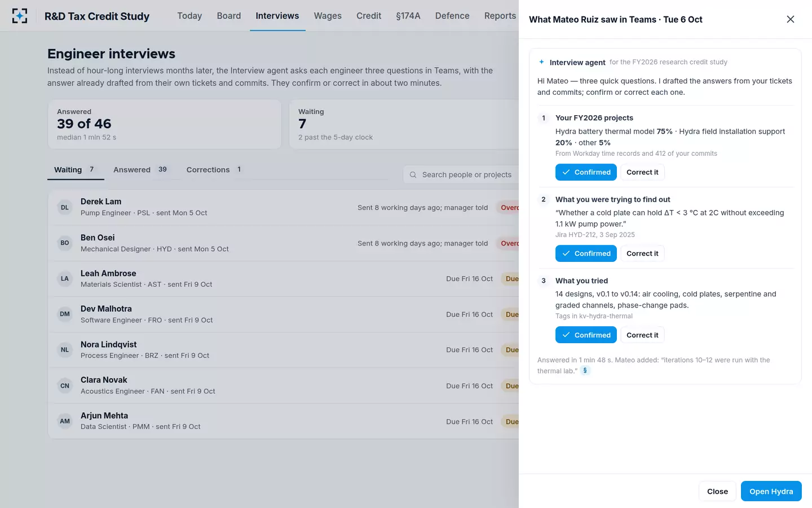812x508 pixels.
Task: Click Nora Lindqvist's NL avatar
Action: pyautogui.click(x=65, y=350)
